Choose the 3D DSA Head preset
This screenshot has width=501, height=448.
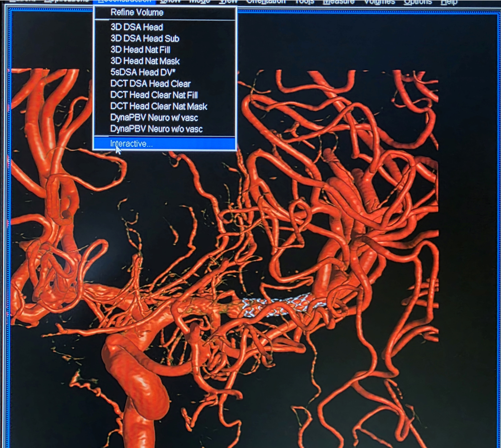click(x=137, y=27)
